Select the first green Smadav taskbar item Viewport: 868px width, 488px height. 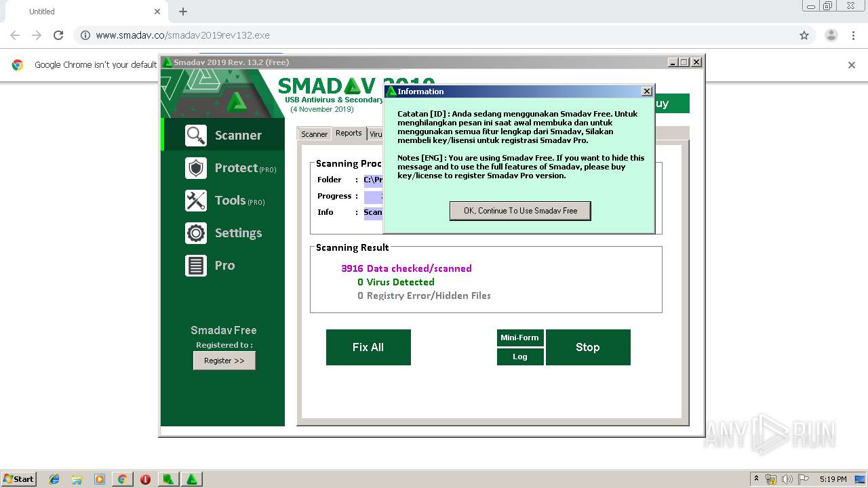point(168,479)
